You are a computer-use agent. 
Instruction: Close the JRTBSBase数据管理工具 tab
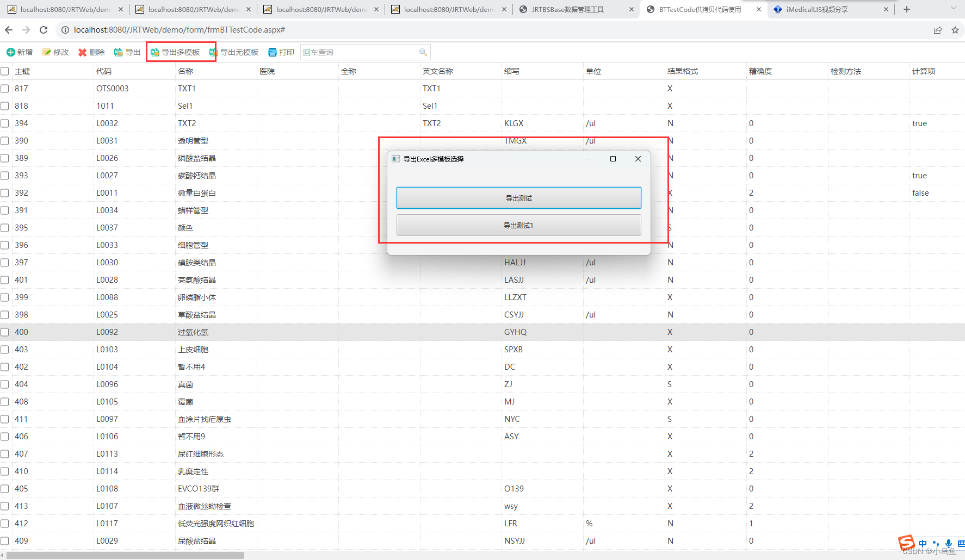[x=632, y=9]
